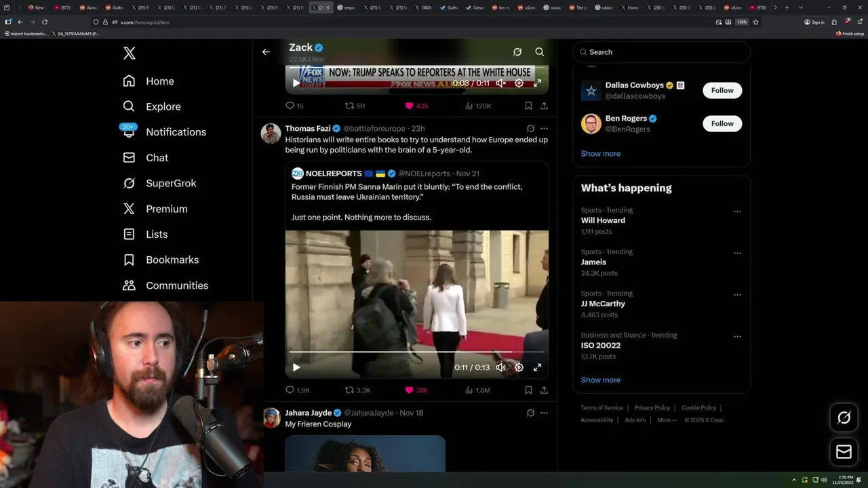Open Grok explain on Jahara Jayde post

point(530,413)
